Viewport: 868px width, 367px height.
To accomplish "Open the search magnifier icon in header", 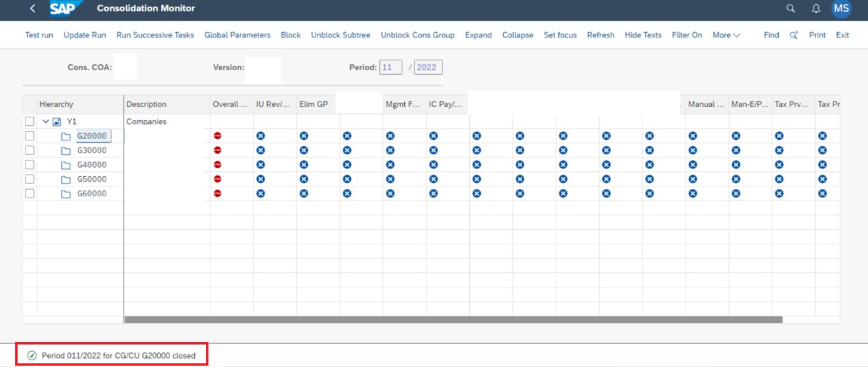I will coord(790,9).
